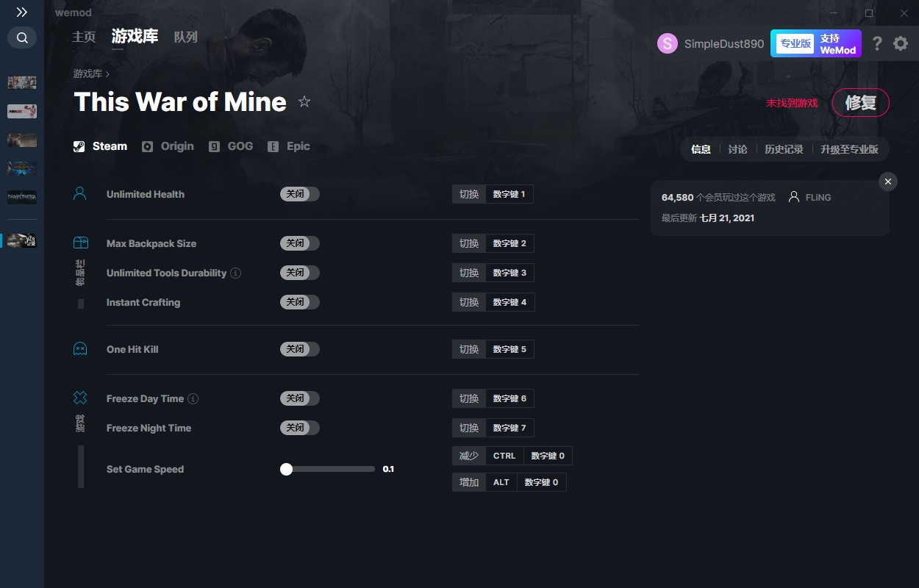Click info icon beside Freeze Day Time

[x=193, y=398]
